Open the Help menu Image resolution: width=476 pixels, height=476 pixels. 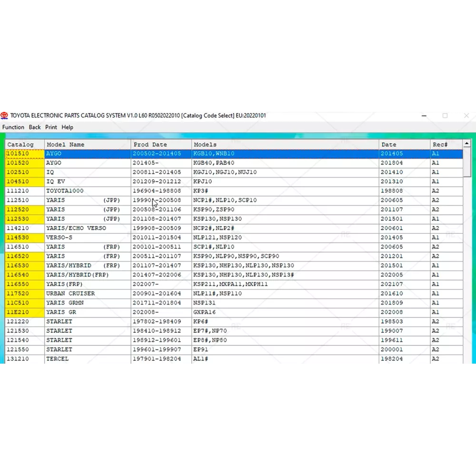coord(68,127)
